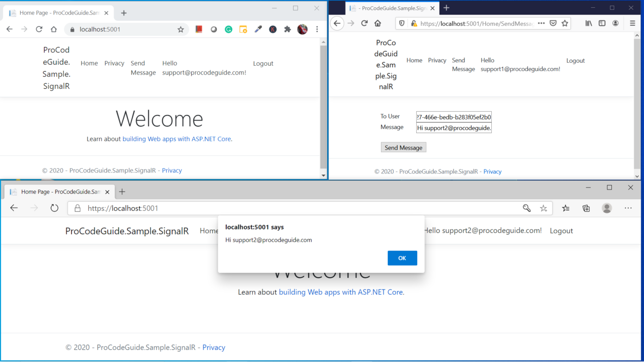Open Collections in the Edge toolbar
644x362 pixels.
point(586,208)
